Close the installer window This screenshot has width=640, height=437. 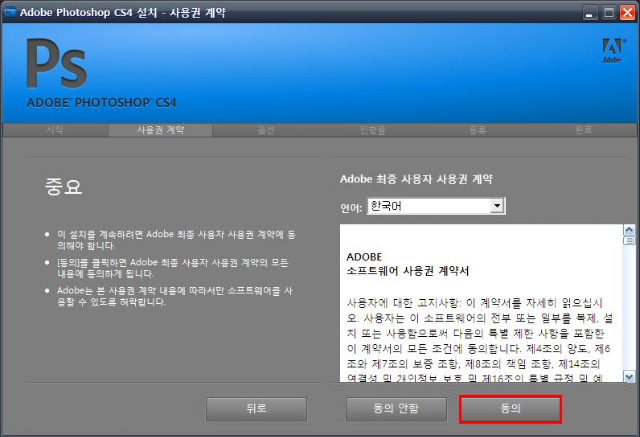click(627, 13)
